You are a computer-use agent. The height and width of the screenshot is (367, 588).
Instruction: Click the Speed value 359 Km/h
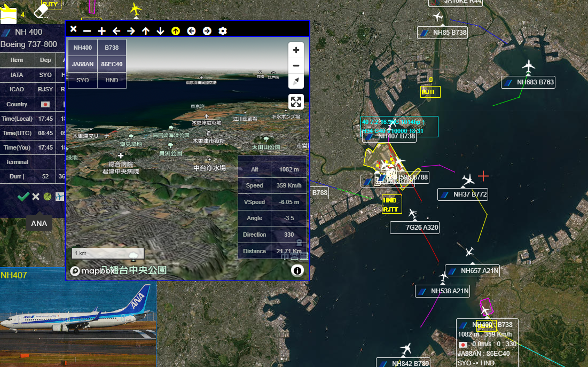point(289,185)
